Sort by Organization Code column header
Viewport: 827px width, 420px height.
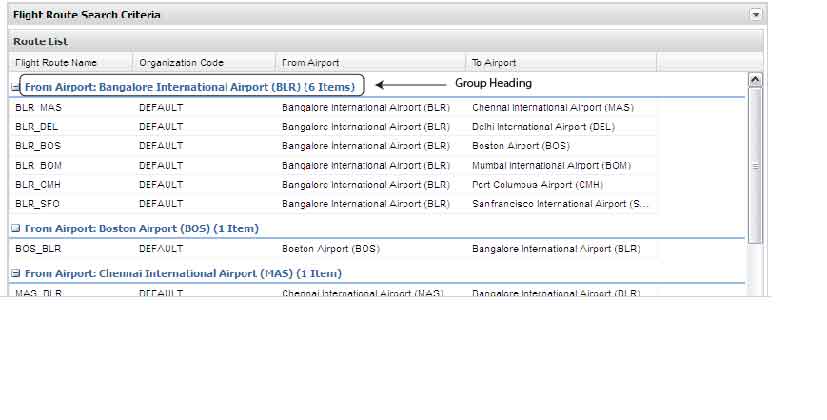pyautogui.click(x=204, y=62)
